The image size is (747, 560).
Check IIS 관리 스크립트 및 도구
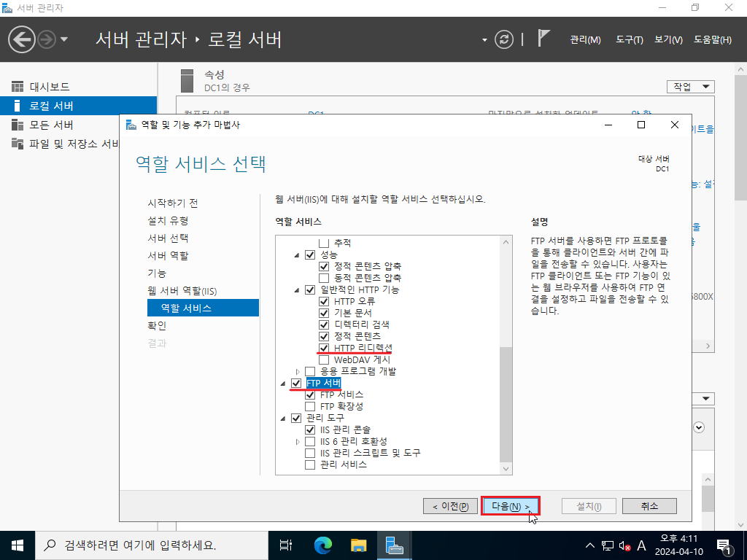[x=310, y=453]
